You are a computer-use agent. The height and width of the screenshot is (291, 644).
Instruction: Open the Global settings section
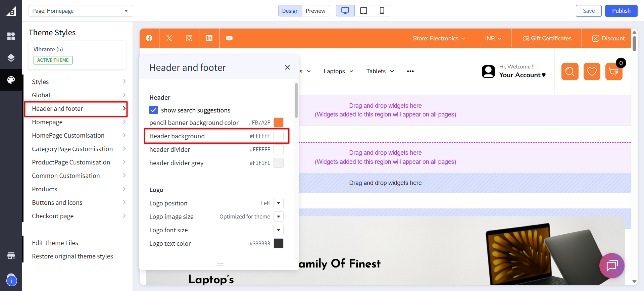pos(79,95)
